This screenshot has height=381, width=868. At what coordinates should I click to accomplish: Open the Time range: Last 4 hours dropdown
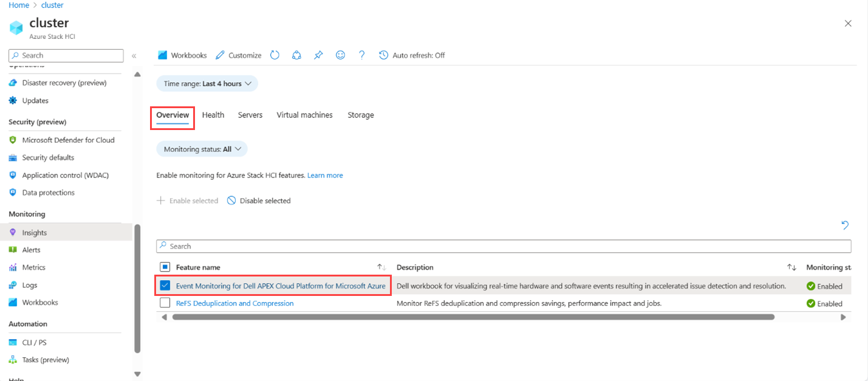click(207, 84)
